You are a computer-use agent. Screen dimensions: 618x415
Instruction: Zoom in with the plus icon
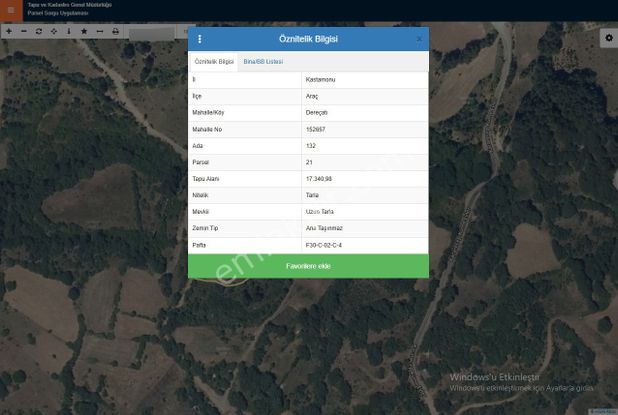pyautogui.click(x=9, y=32)
